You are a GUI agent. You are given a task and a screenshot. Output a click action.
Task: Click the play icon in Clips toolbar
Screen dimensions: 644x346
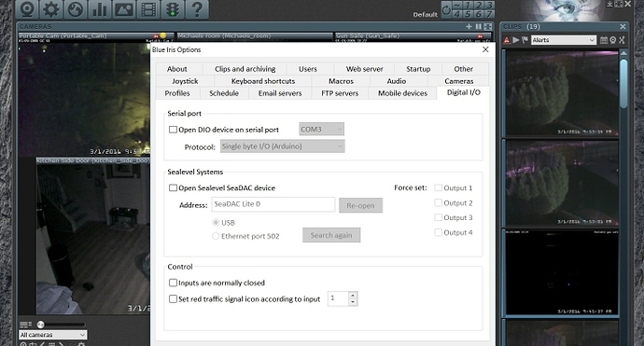tap(516, 40)
